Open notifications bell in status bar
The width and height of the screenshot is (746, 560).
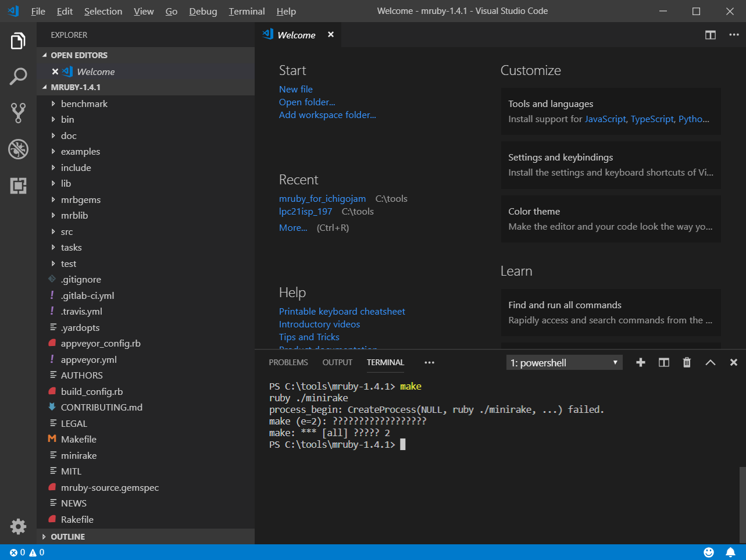(x=730, y=552)
